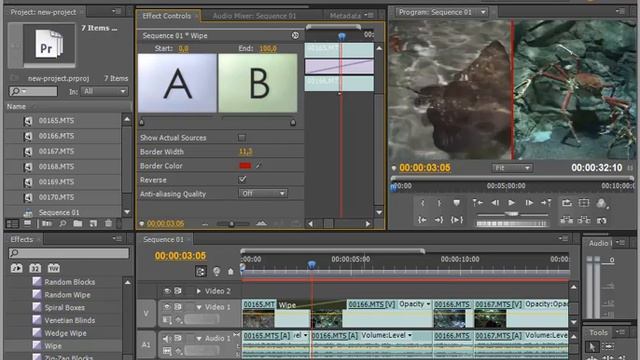The width and height of the screenshot is (640, 360).
Task: Filter Effects by 32-bit color icon
Action: (x=35, y=268)
